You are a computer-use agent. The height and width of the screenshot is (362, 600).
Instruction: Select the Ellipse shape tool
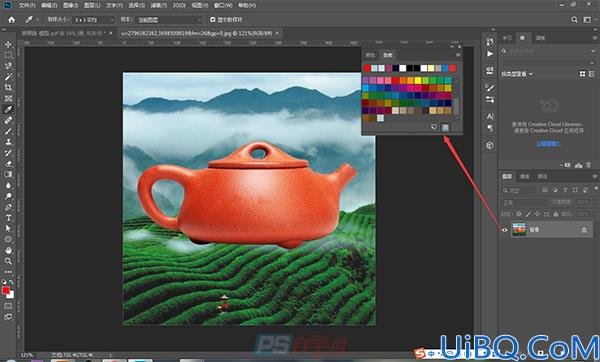pos(8,240)
